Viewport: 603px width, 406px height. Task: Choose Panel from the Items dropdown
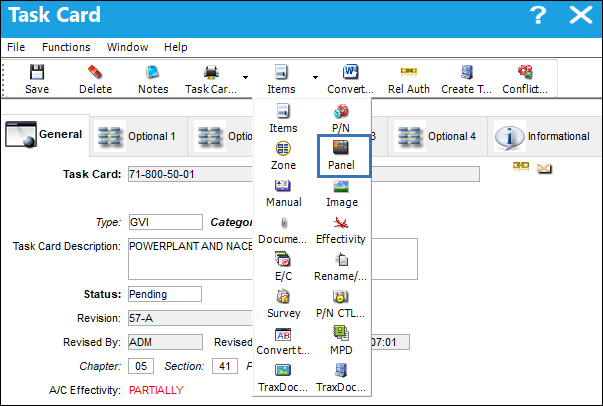point(341,155)
